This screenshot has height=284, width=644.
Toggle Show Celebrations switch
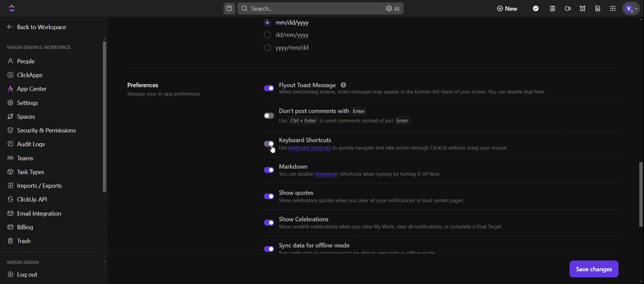click(x=269, y=223)
